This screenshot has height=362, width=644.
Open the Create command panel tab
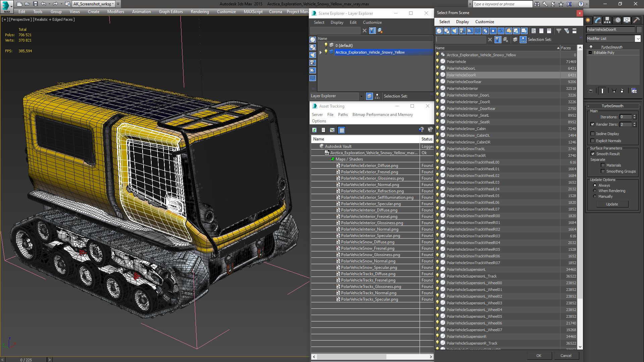point(588,20)
